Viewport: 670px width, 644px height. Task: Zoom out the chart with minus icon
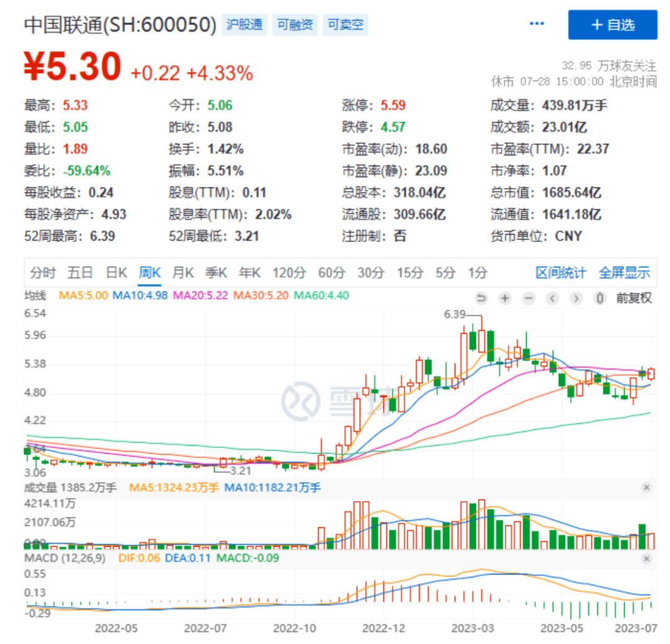(x=529, y=298)
